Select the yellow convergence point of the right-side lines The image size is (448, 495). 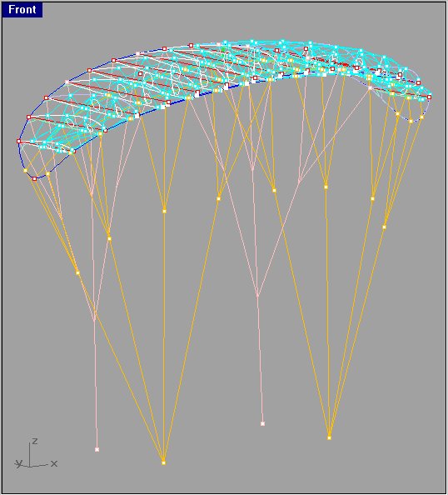pyautogui.click(x=329, y=437)
